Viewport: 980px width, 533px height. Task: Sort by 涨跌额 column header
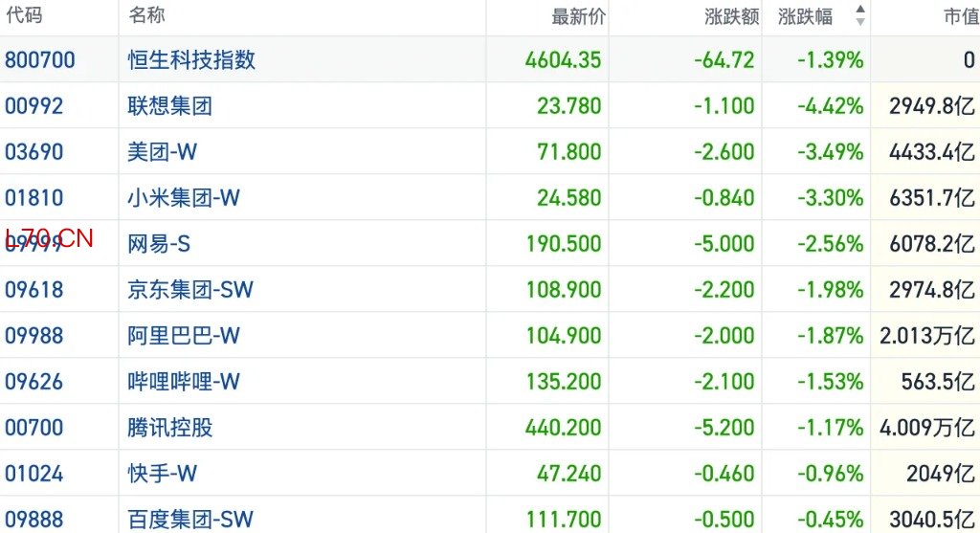click(732, 16)
